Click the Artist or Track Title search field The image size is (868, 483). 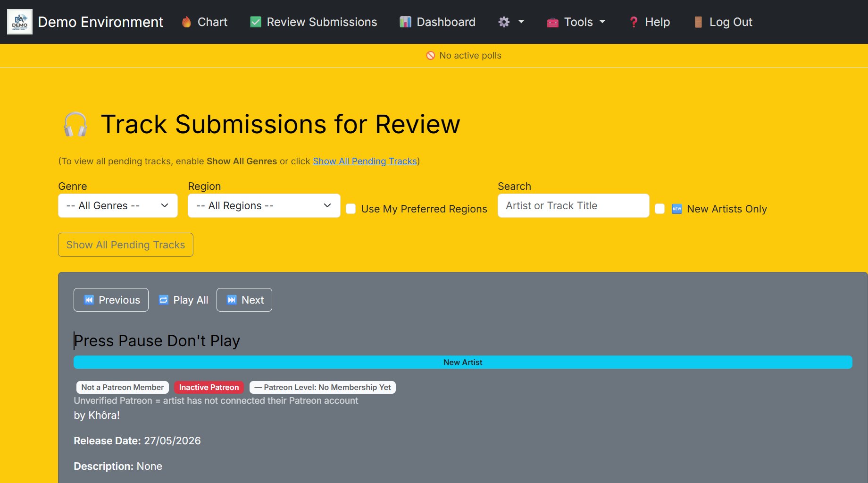(573, 205)
